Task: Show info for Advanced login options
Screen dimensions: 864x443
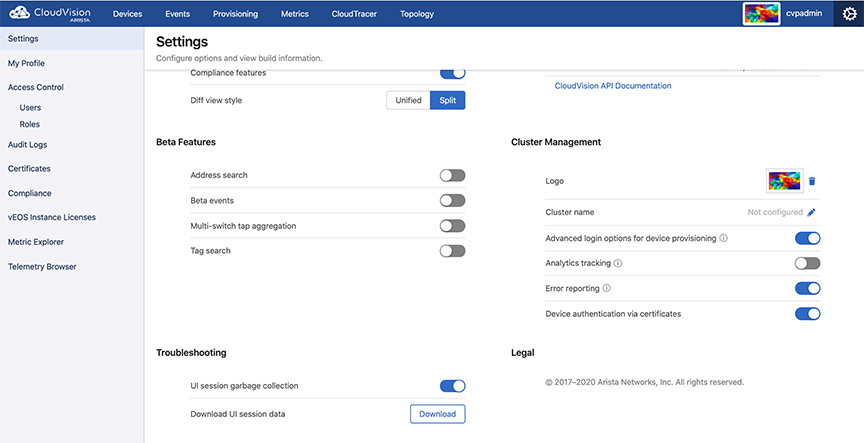Action: point(724,239)
